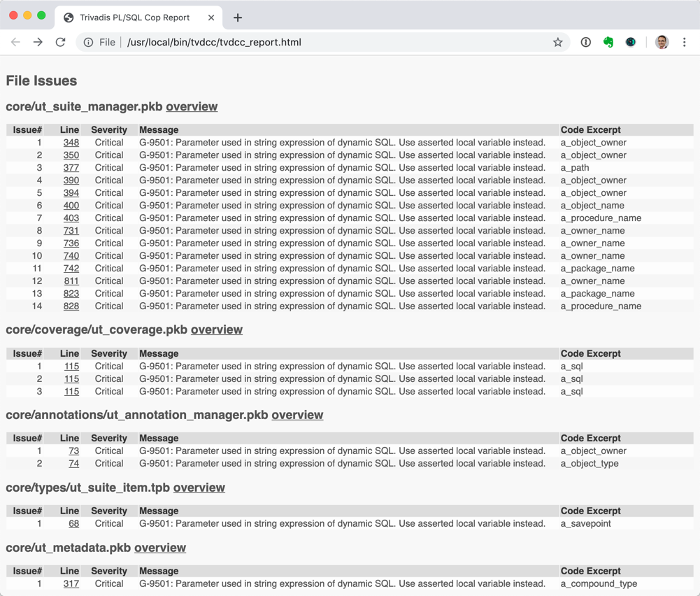Close the Trivadis PL/SQL Cop Report tab
This screenshot has width=700, height=596.
click(x=211, y=17)
